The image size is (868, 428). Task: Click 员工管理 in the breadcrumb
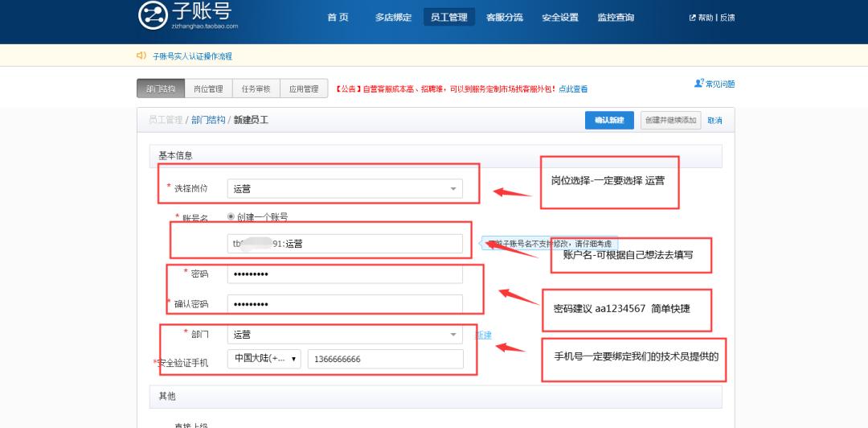[166, 120]
